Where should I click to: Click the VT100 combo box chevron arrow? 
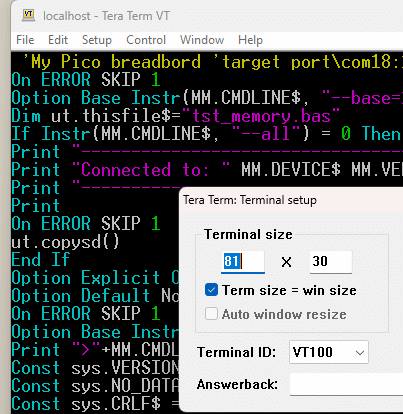click(360, 352)
